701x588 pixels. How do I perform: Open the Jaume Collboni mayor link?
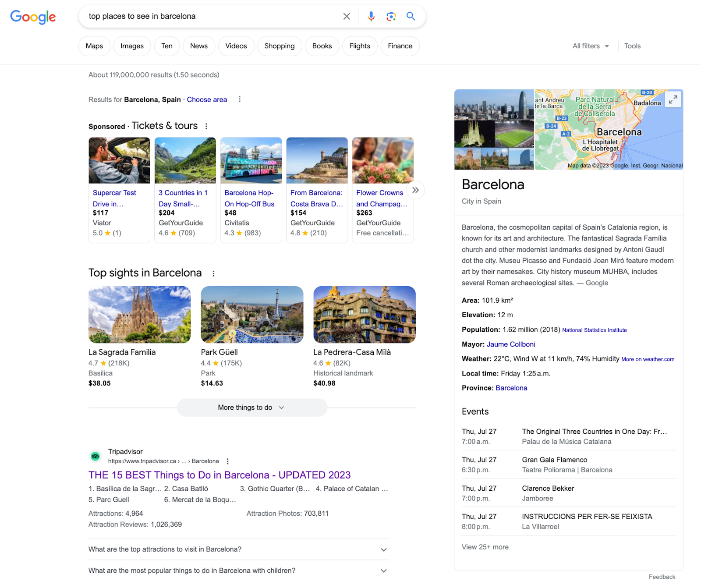pyautogui.click(x=511, y=344)
